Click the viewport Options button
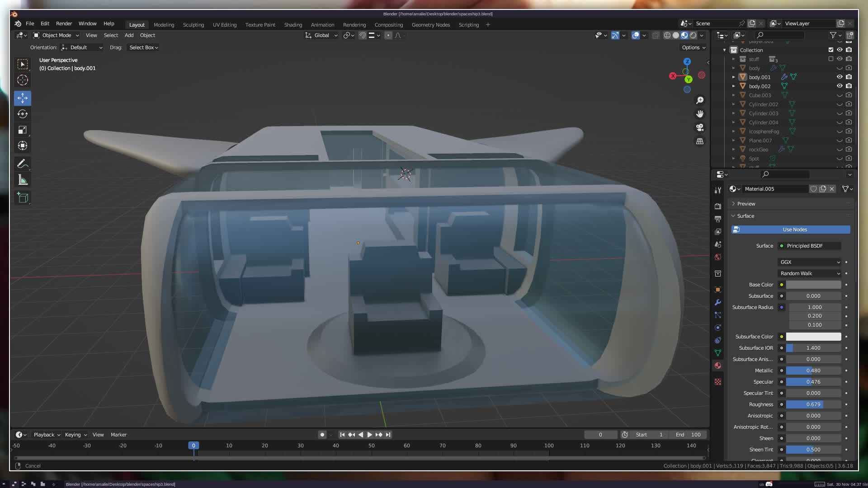The height and width of the screenshot is (488, 868). click(x=693, y=47)
